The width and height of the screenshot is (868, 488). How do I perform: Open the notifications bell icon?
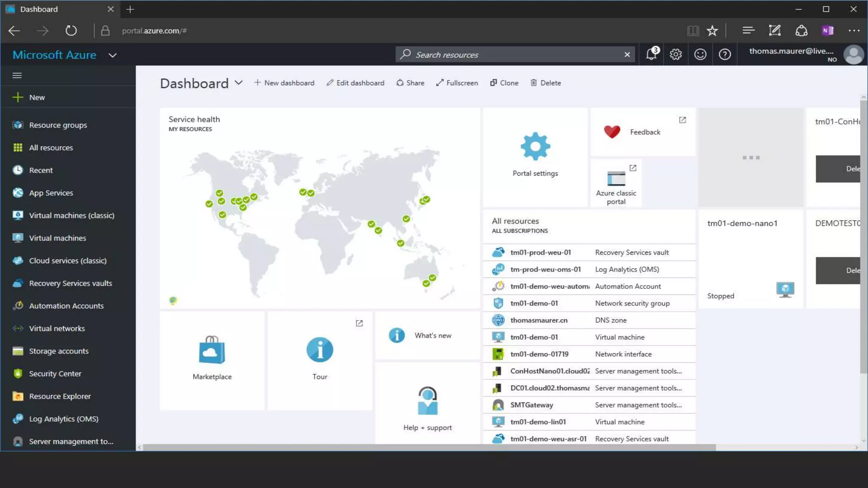(x=651, y=55)
